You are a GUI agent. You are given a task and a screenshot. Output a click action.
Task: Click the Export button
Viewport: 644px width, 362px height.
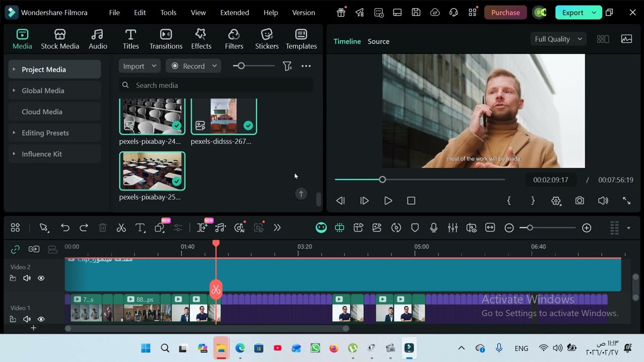[x=573, y=13]
